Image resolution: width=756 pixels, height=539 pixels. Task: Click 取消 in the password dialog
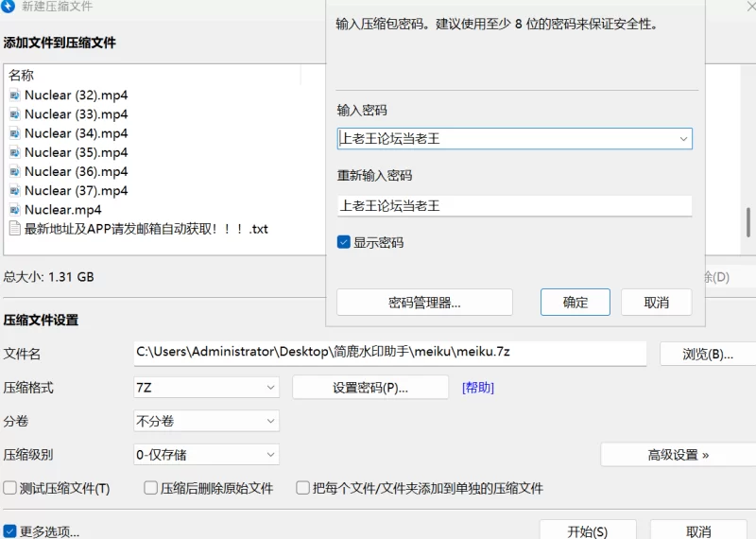coord(656,303)
